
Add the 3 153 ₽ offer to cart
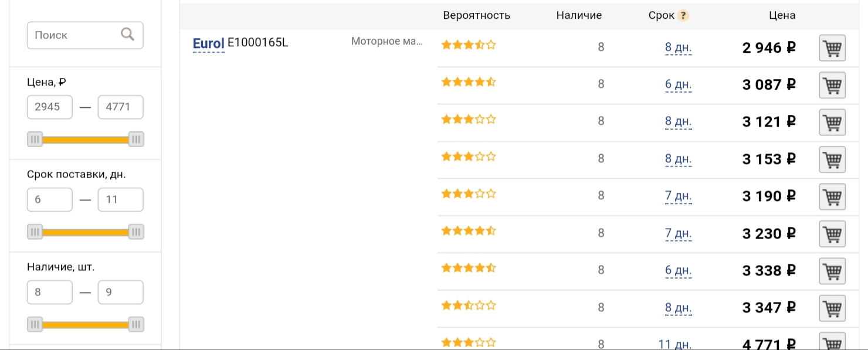click(x=832, y=159)
